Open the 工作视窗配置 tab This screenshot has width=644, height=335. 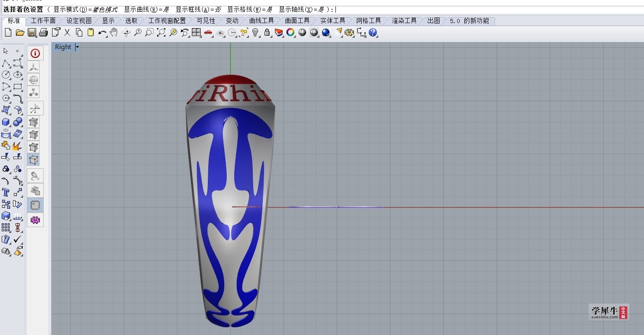click(x=167, y=21)
